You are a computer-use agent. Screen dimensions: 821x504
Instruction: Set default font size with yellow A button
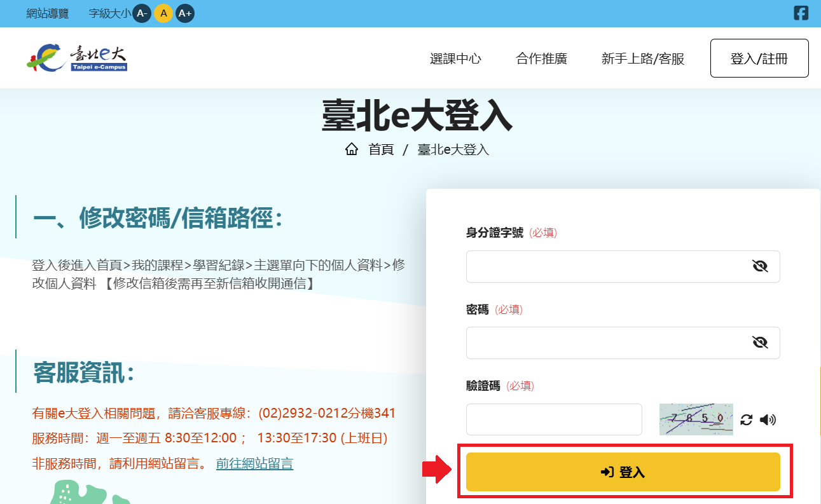click(163, 13)
